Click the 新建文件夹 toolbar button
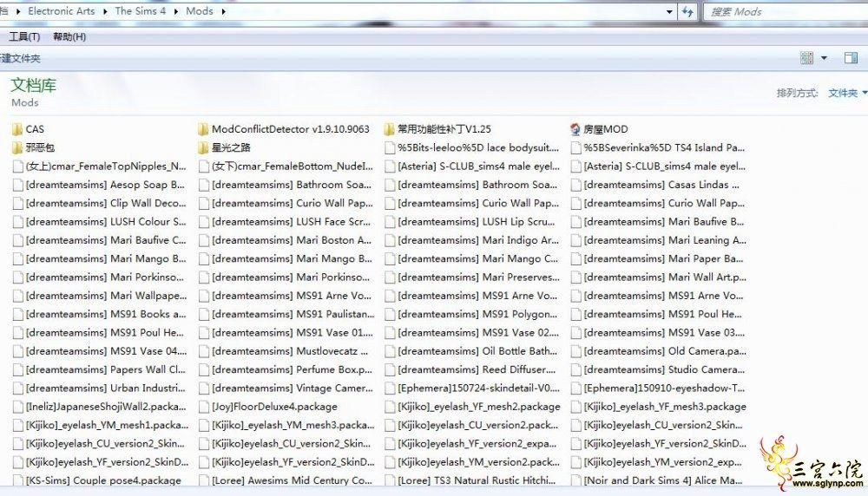 (x=20, y=59)
